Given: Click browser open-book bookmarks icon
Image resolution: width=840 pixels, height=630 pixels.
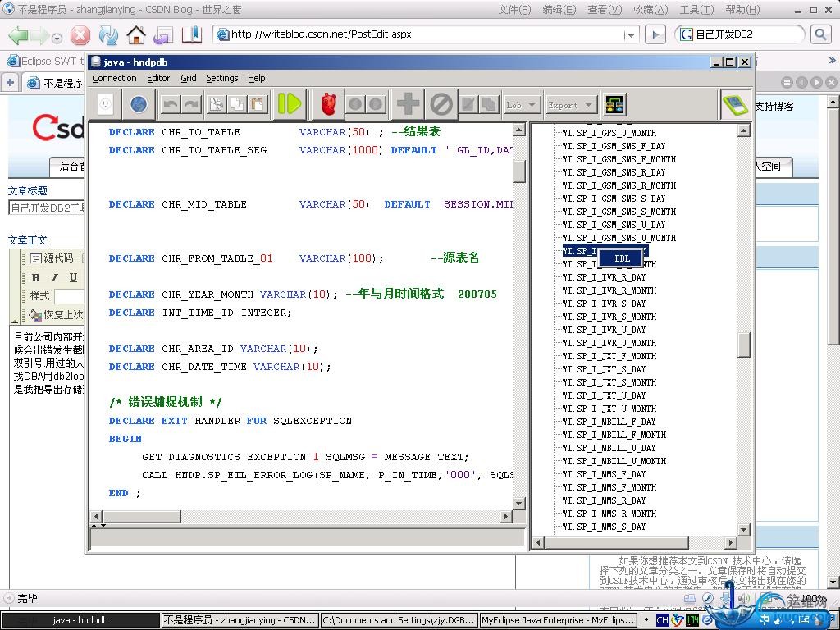Looking at the screenshot, I should point(192,35).
